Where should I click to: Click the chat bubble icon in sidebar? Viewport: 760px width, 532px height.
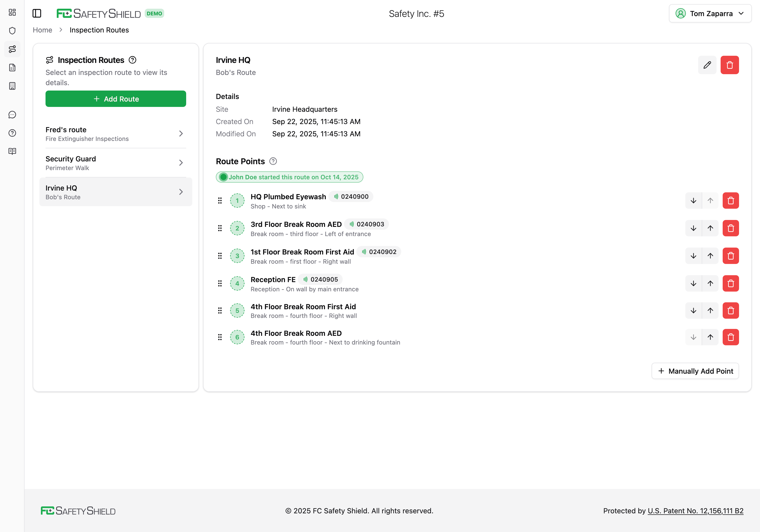(12, 115)
